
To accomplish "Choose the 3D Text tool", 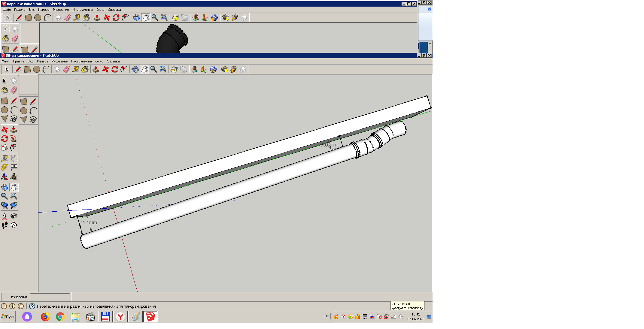I will [x=14, y=177].
